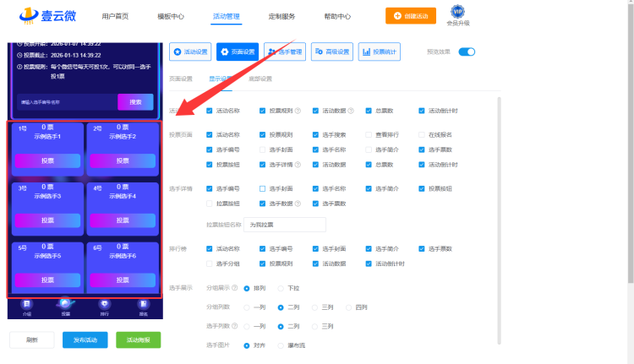Switch to the 底部设置 tab
The width and height of the screenshot is (634, 364).
pos(260,79)
